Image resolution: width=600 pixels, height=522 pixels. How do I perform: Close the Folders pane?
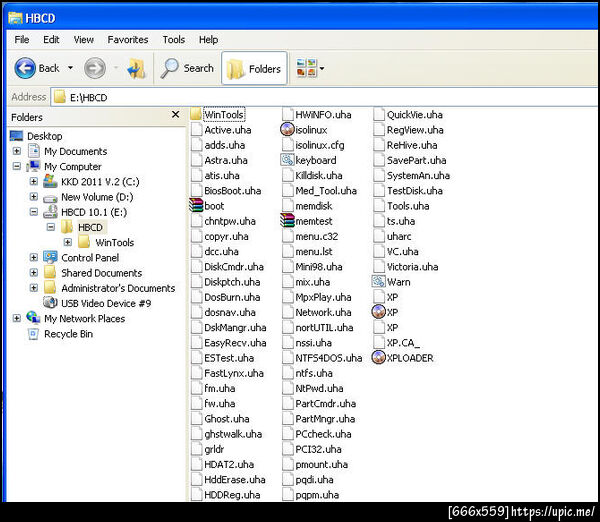point(175,114)
